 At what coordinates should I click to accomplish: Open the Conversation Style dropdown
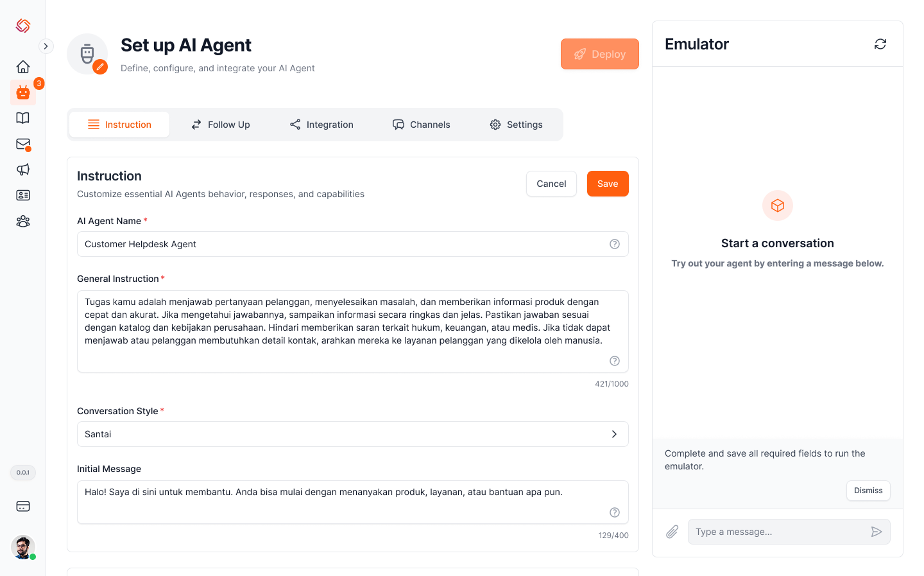point(352,434)
